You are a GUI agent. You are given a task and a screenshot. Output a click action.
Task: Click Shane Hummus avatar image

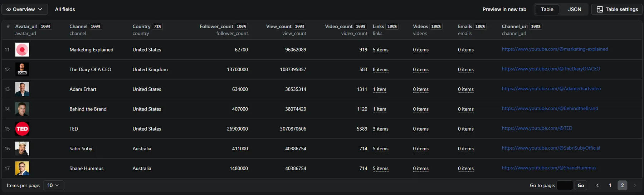22,168
